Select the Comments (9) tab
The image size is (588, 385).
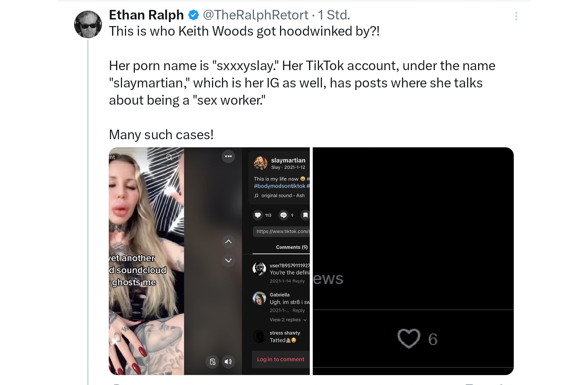(x=291, y=247)
